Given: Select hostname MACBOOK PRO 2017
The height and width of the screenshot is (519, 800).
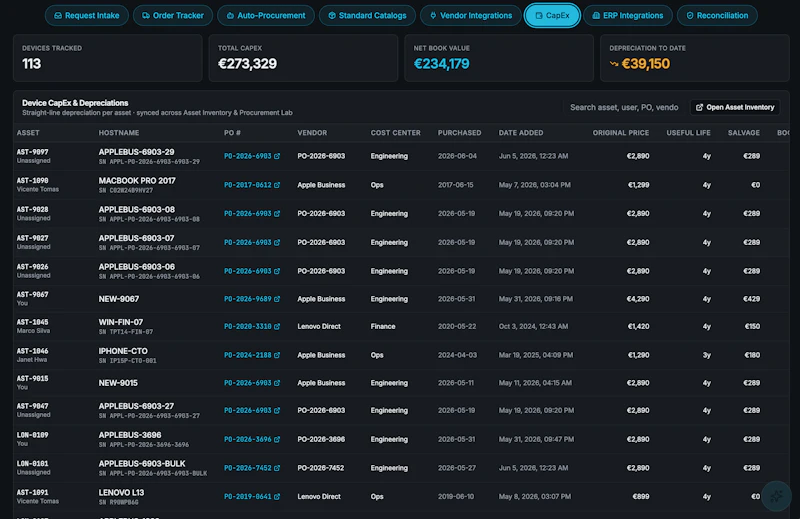Looking at the screenshot, I should [x=137, y=181].
